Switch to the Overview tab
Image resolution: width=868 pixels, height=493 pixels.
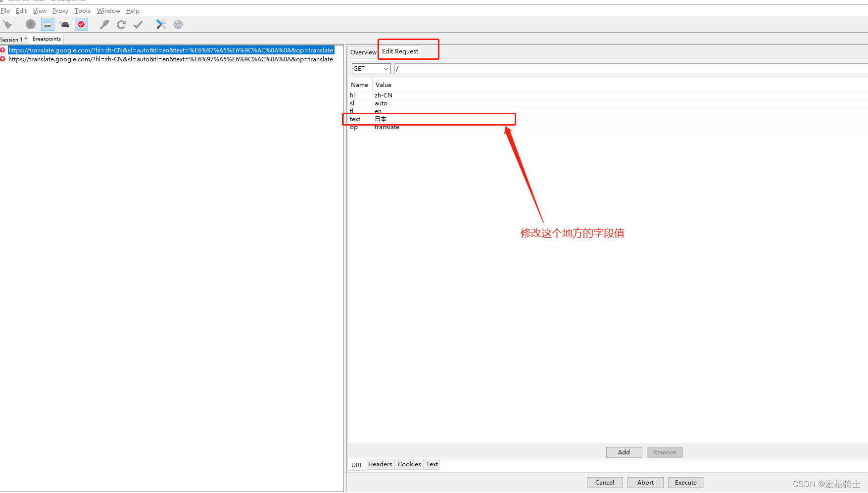(363, 52)
